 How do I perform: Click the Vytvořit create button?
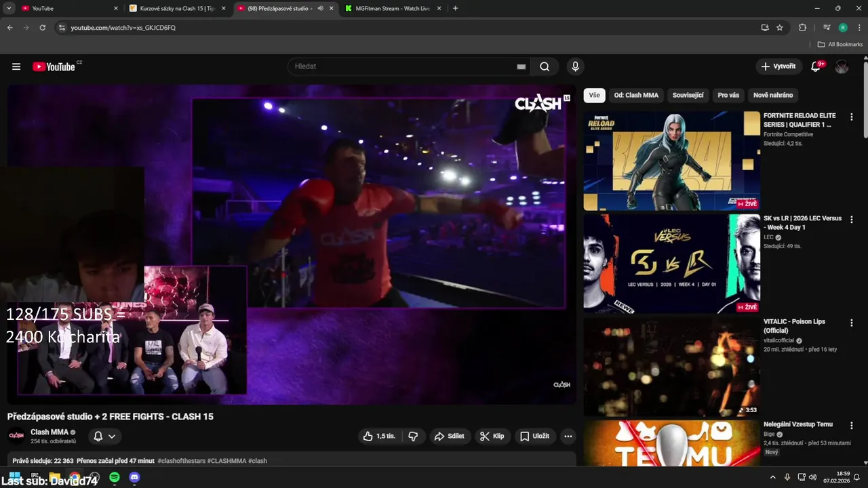point(778,66)
